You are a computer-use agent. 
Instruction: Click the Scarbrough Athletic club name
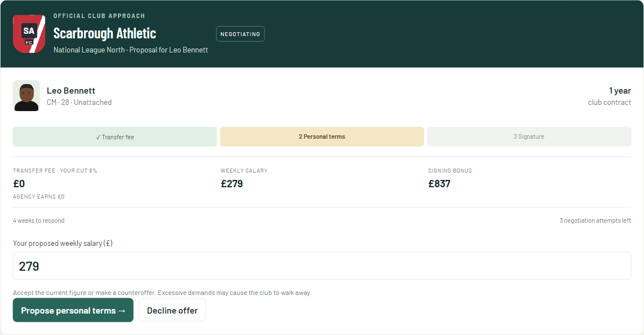coord(105,33)
